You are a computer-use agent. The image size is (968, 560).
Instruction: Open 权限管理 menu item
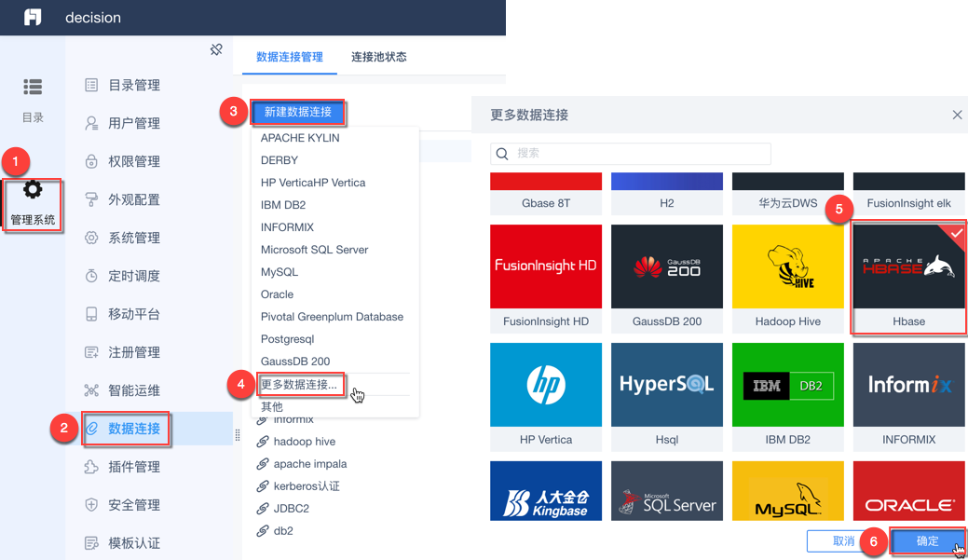tap(134, 162)
